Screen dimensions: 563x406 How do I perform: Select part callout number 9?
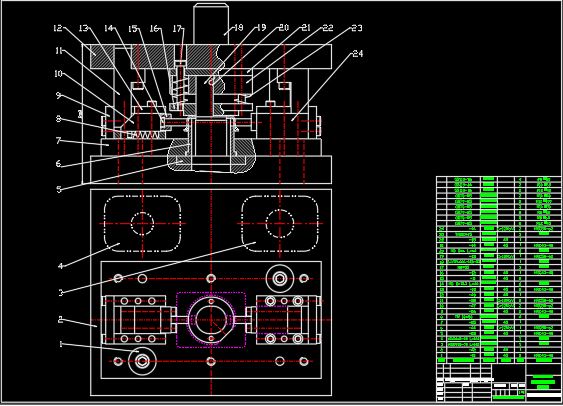coord(59,96)
